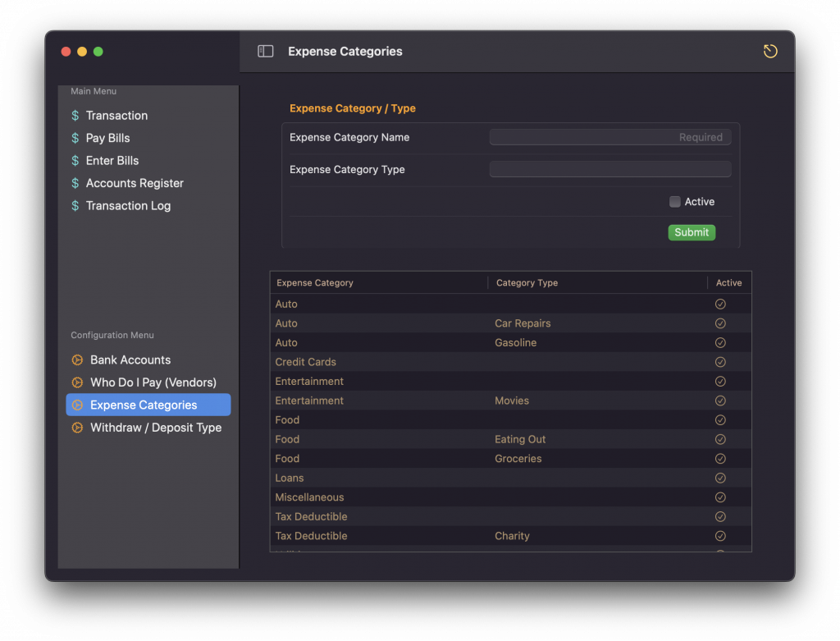
Task: Sort by Active column header
Action: (x=728, y=282)
